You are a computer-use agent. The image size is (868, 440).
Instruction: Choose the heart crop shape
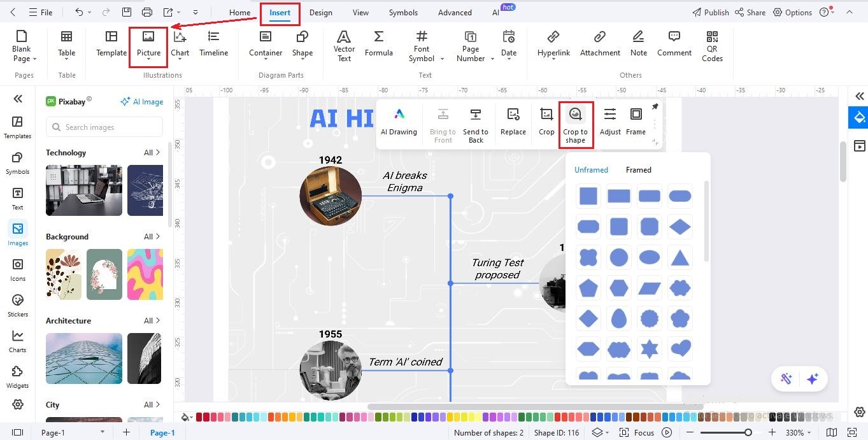[x=680, y=349]
